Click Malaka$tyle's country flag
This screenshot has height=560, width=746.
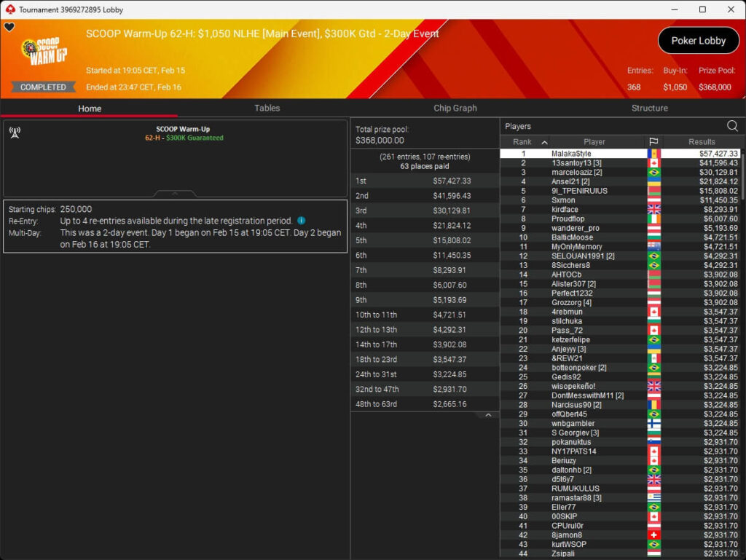[x=653, y=154]
